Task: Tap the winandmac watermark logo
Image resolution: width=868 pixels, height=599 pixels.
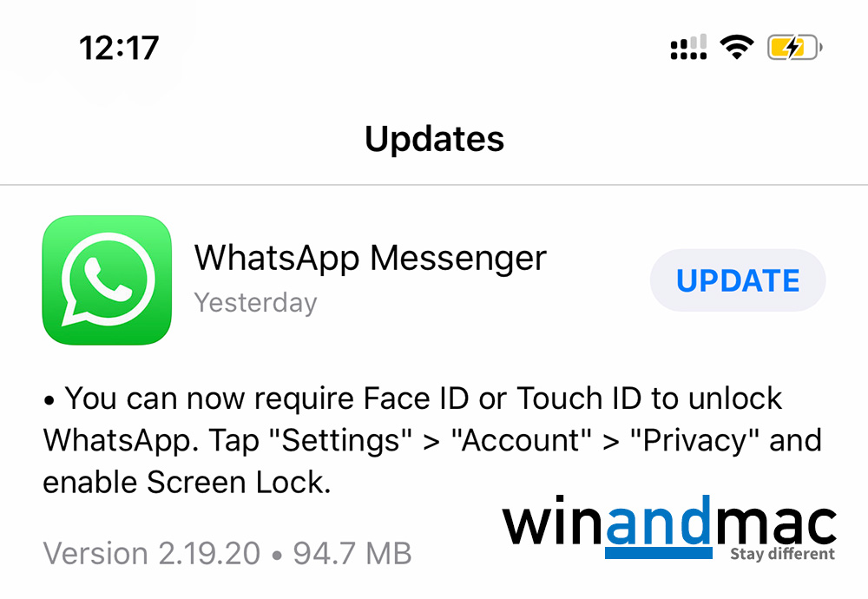Action: point(669,528)
